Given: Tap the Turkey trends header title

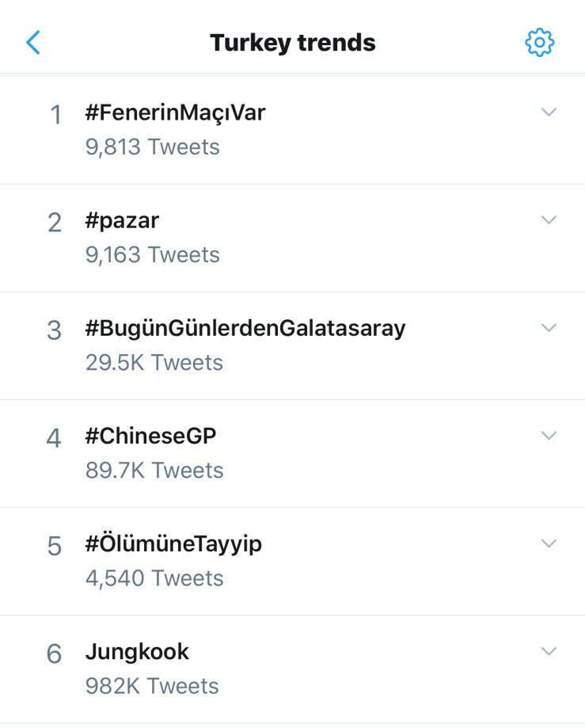Looking at the screenshot, I should point(292,42).
